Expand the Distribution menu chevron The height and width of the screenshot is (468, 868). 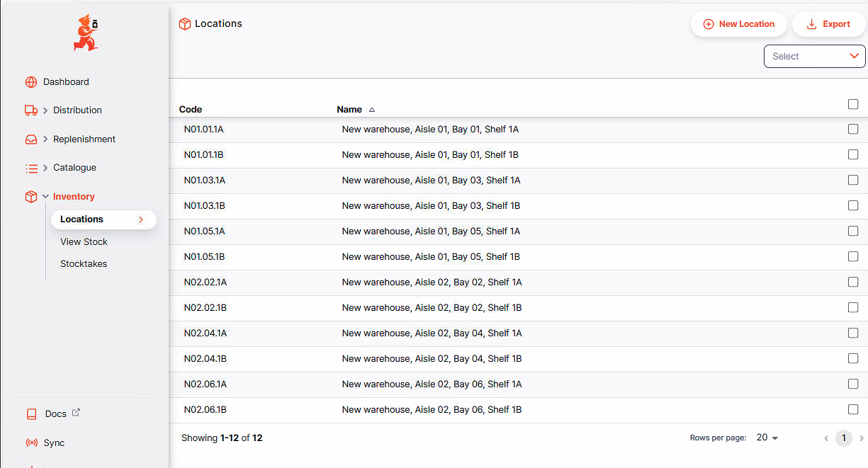pos(45,110)
